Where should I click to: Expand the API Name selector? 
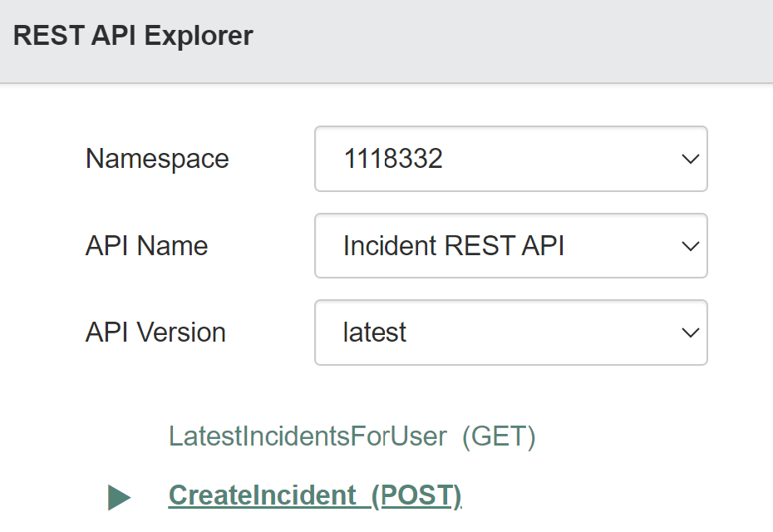510,245
